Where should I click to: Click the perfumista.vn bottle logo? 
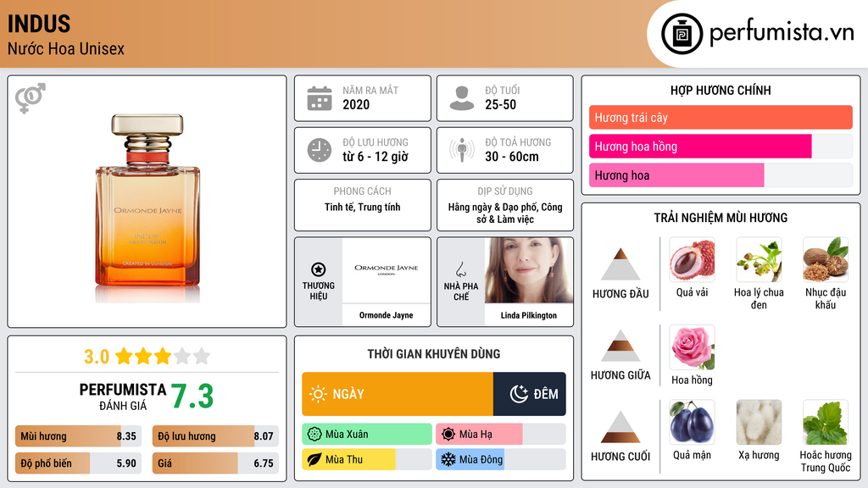(682, 34)
